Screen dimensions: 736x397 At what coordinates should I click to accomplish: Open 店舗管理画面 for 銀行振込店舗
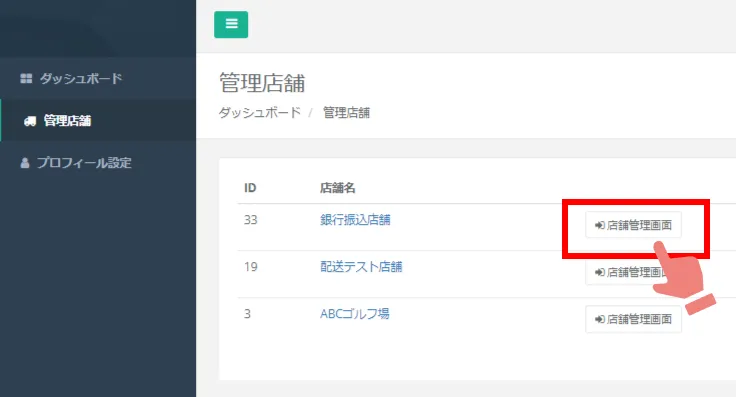(x=633, y=225)
